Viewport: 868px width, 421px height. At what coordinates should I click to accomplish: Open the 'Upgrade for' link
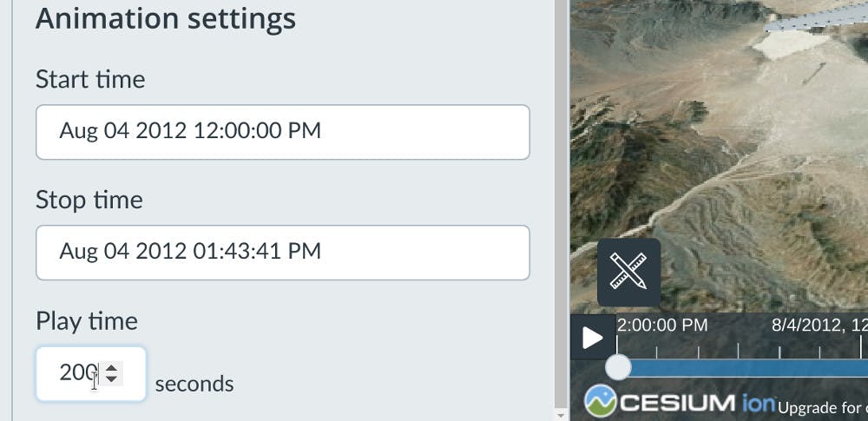click(x=822, y=407)
